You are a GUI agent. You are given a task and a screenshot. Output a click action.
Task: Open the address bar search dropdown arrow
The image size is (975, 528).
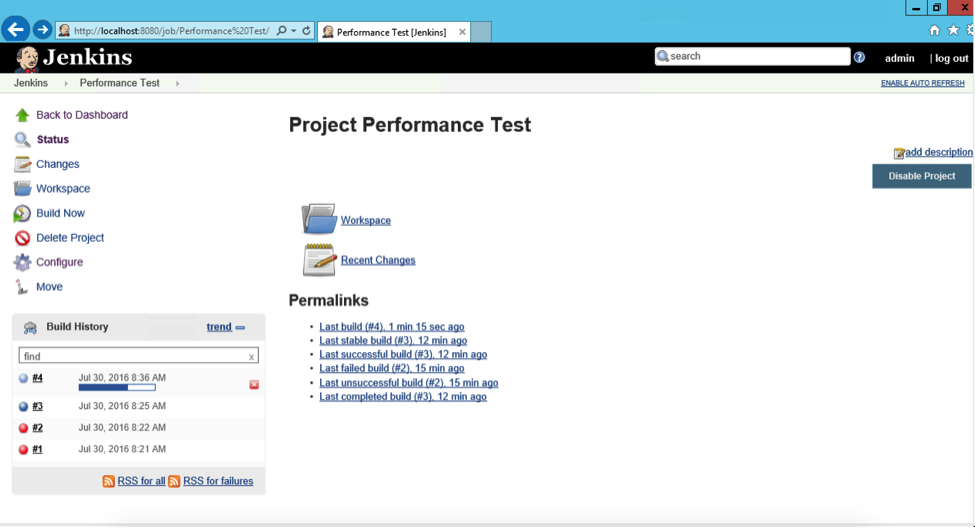point(293,30)
